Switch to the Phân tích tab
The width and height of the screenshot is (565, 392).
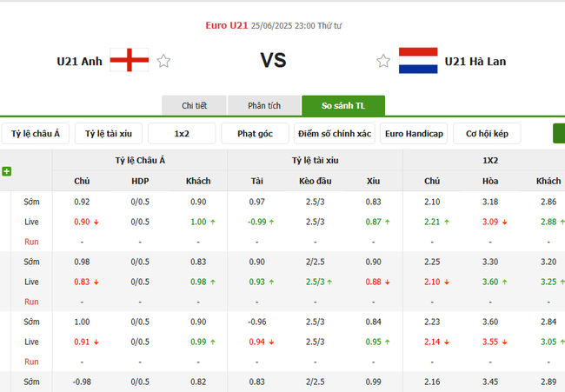(x=264, y=105)
